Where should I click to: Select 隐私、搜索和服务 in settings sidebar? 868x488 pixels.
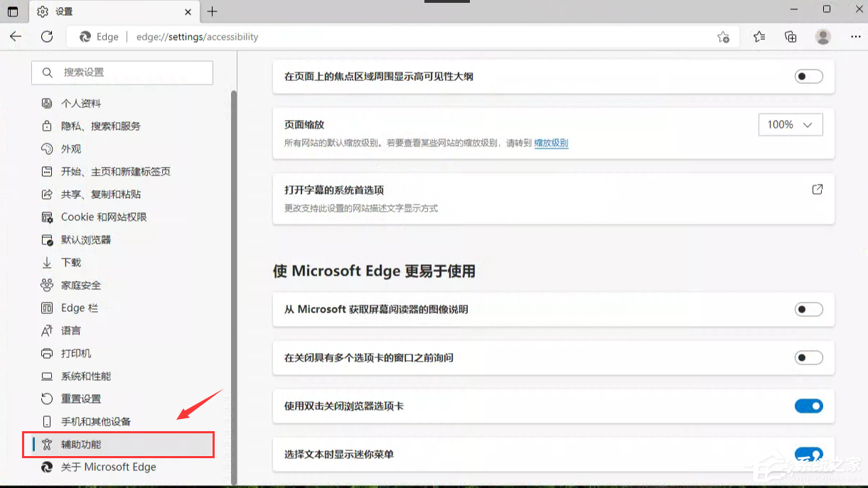[x=100, y=126]
